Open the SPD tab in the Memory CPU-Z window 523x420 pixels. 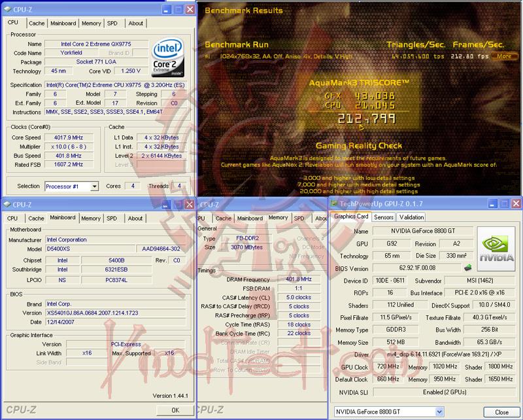[x=299, y=219]
